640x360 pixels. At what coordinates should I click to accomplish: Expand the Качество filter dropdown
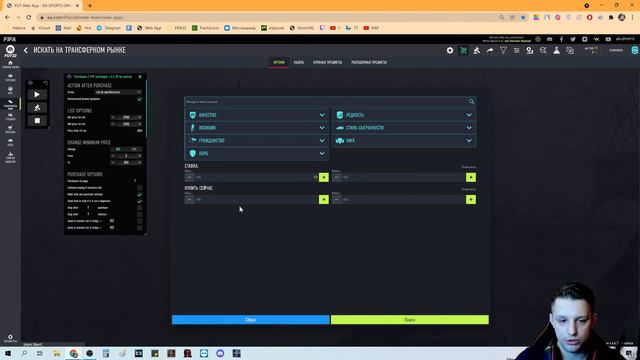pyautogui.click(x=256, y=115)
